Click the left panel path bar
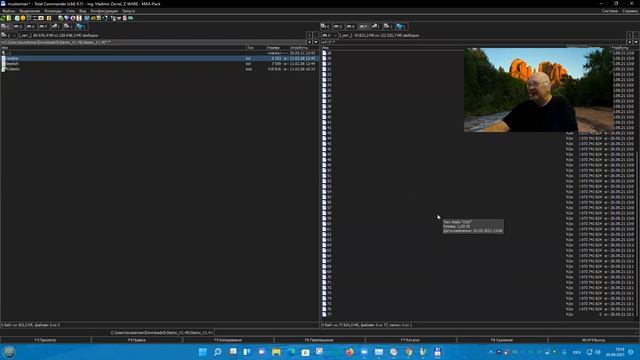This screenshot has width=640, height=360. pyautogui.click(x=153, y=42)
